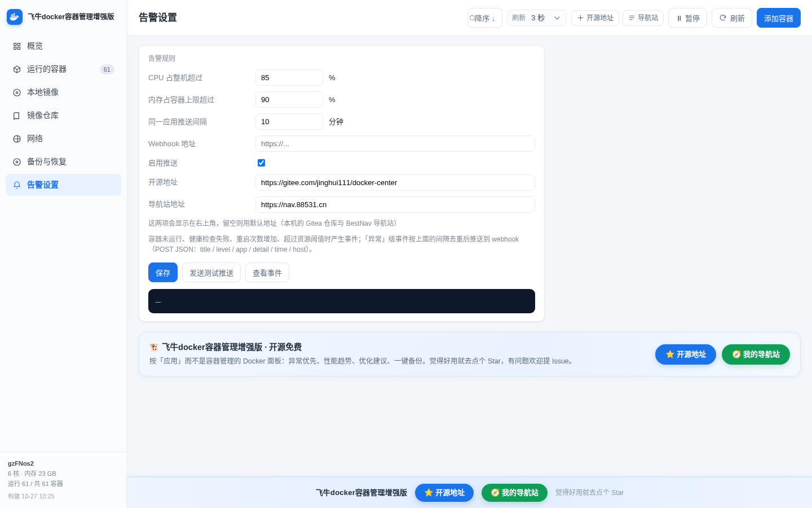Click the local images disc icon
The image size is (812, 508).
[x=17, y=93]
